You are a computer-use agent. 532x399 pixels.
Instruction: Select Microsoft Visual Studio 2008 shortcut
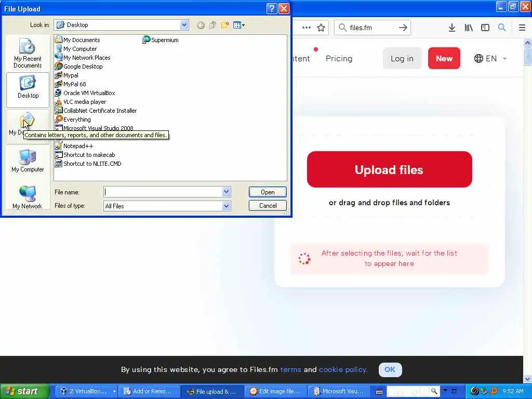point(94,128)
